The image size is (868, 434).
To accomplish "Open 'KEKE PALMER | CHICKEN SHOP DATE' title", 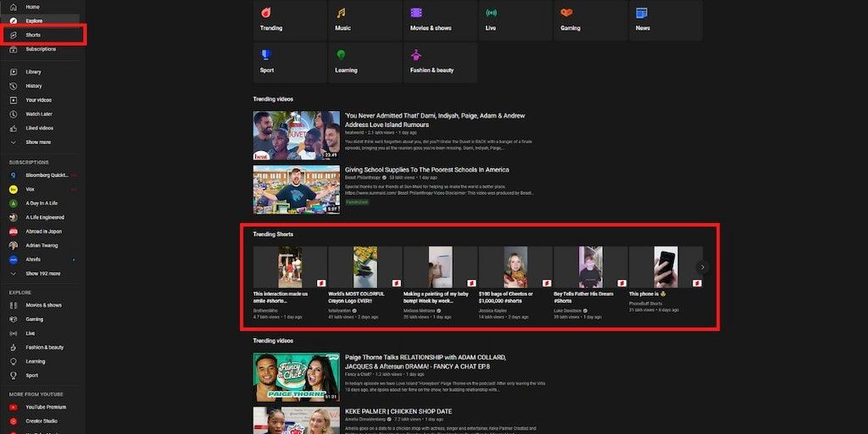I will [x=398, y=411].
